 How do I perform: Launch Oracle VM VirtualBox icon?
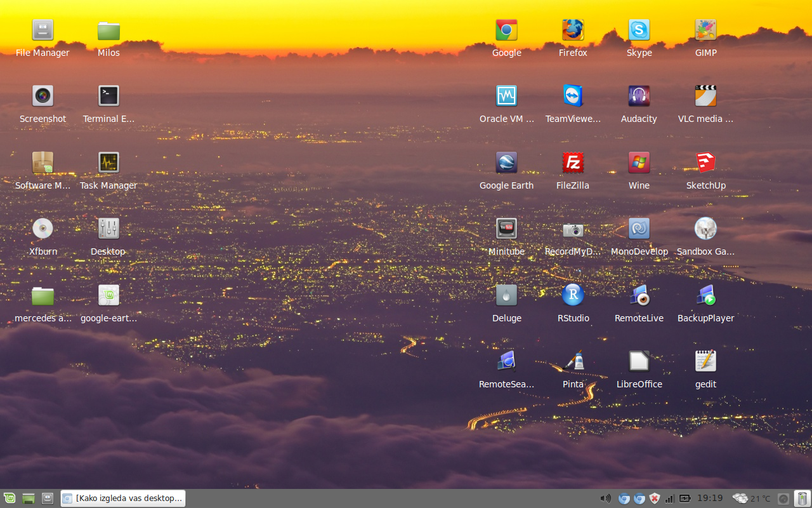[x=506, y=96]
